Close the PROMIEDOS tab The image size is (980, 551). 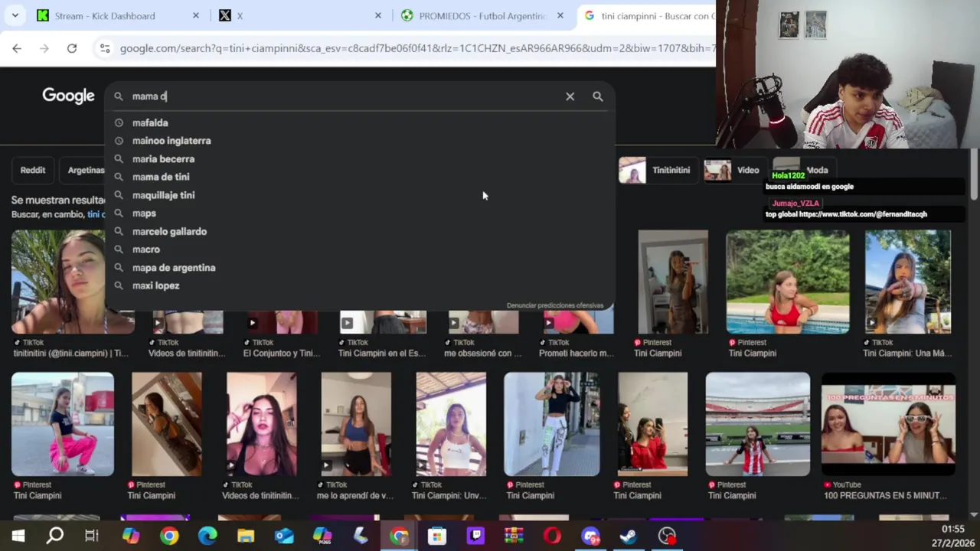pos(560,15)
